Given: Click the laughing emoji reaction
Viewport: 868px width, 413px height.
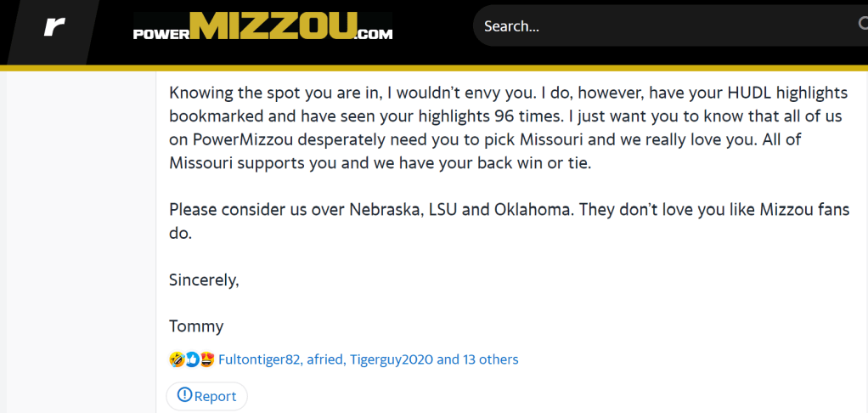Looking at the screenshot, I should [177, 359].
